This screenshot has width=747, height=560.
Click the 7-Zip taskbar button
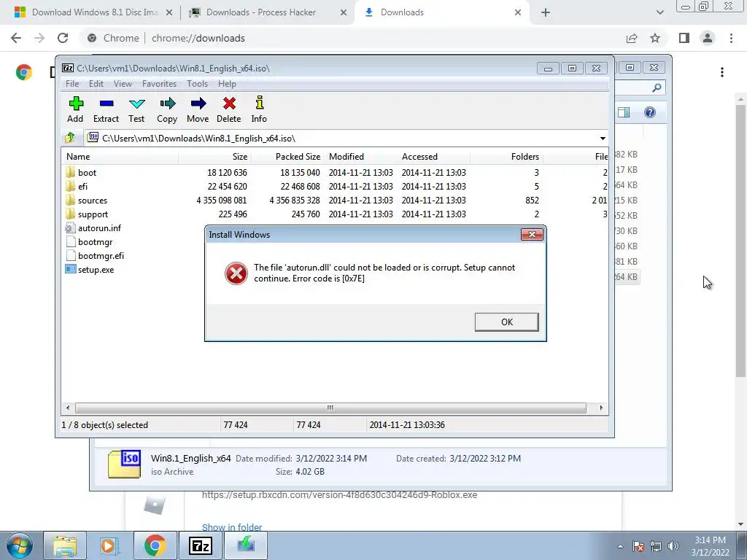[201, 545]
